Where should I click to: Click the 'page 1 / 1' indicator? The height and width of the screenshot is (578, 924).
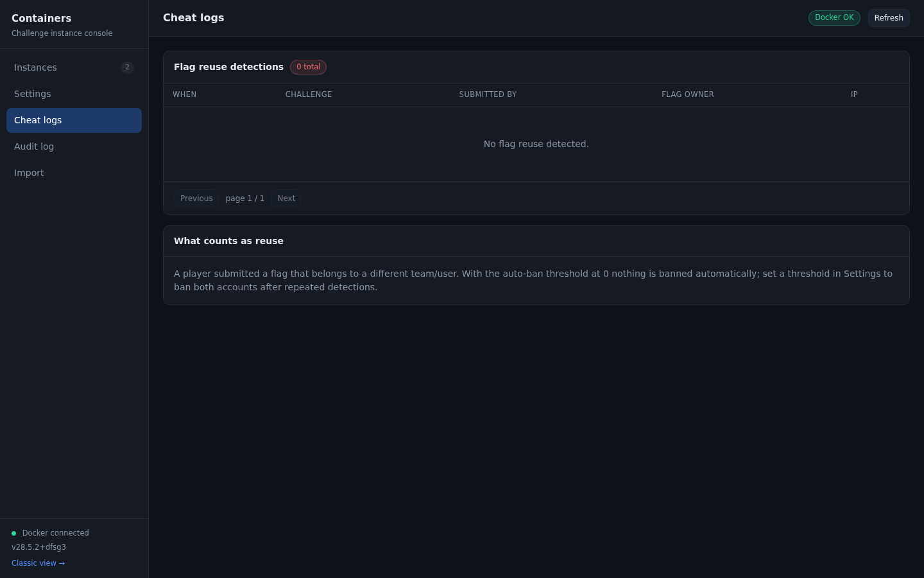coord(245,198)
